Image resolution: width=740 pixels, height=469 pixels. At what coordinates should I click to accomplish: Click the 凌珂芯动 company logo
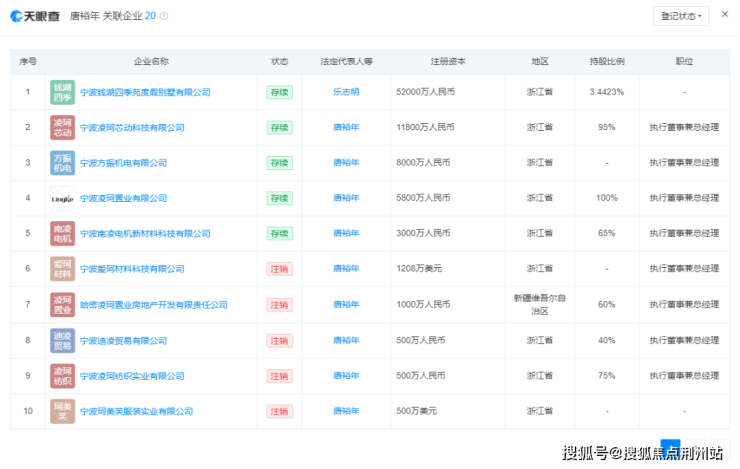(62, 127)
